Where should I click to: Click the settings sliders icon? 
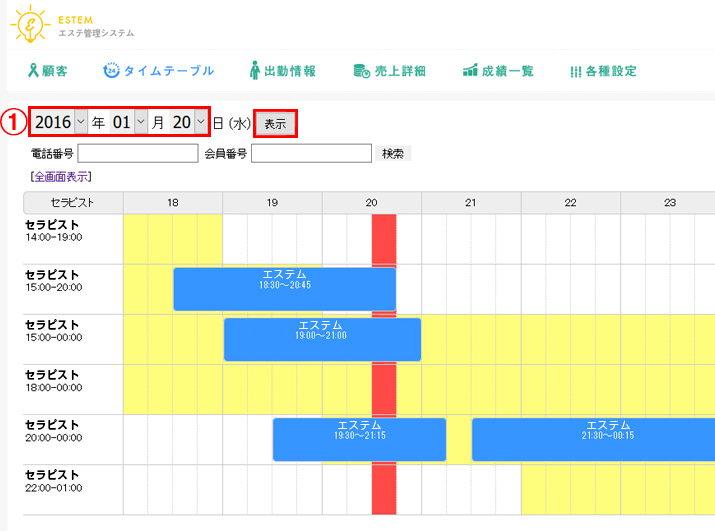575,71
